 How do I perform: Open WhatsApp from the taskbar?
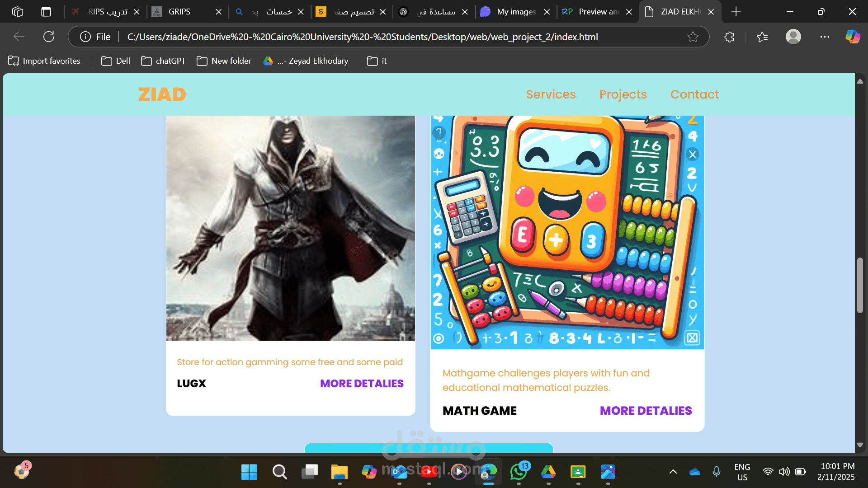pos(519,472)
